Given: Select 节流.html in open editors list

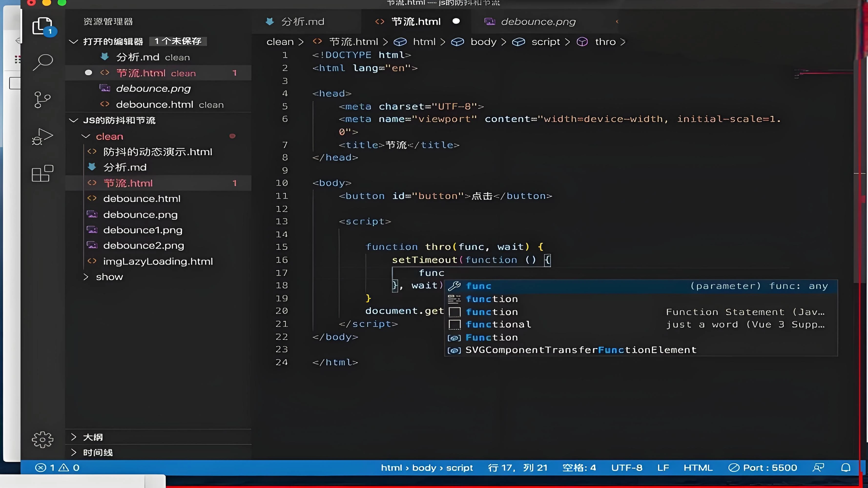Looking at the screenshot, I should tap(158, 73).
